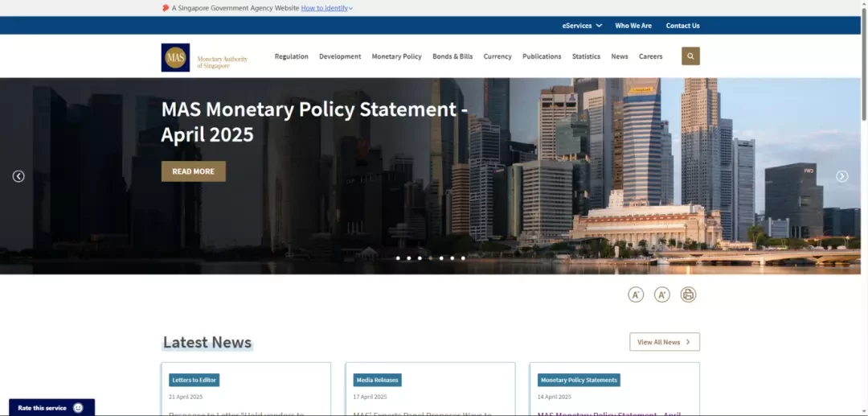Viewport: 868px width, 416px height.
Task: Open the Statistics menu
Action: [586, 56]
